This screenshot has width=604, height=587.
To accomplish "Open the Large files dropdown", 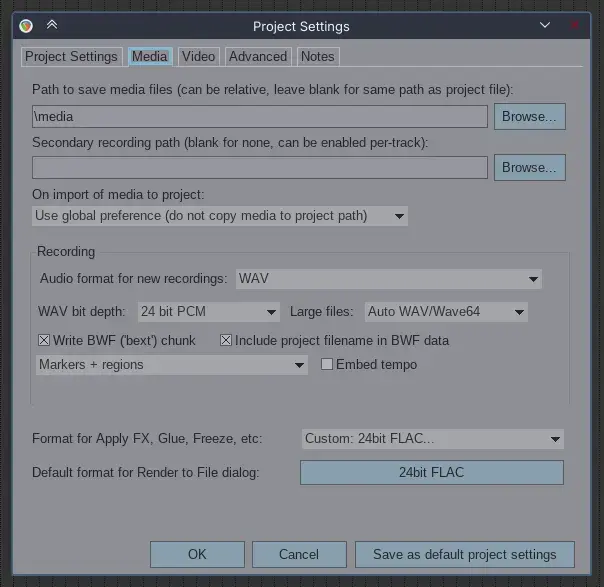I will (445, 312).
